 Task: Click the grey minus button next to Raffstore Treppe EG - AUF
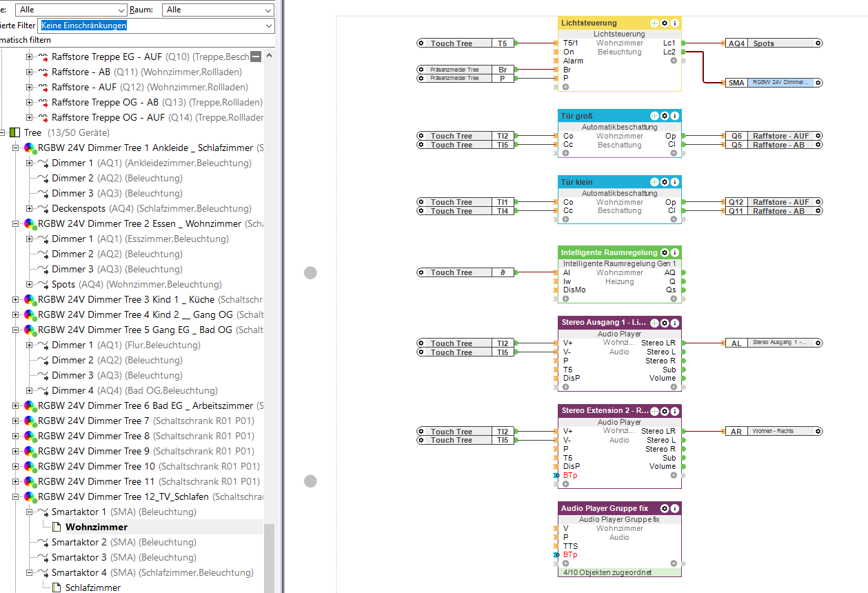(256, 57)
